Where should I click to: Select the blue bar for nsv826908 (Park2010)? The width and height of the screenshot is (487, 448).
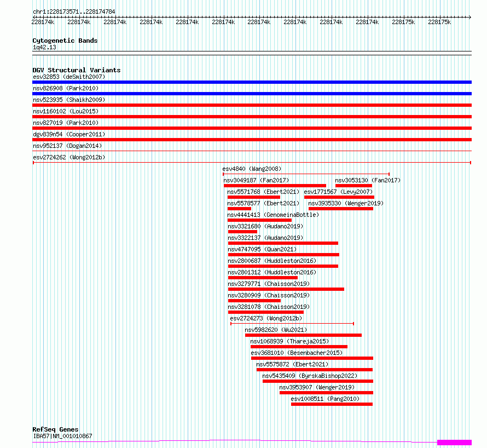point(252,94)
